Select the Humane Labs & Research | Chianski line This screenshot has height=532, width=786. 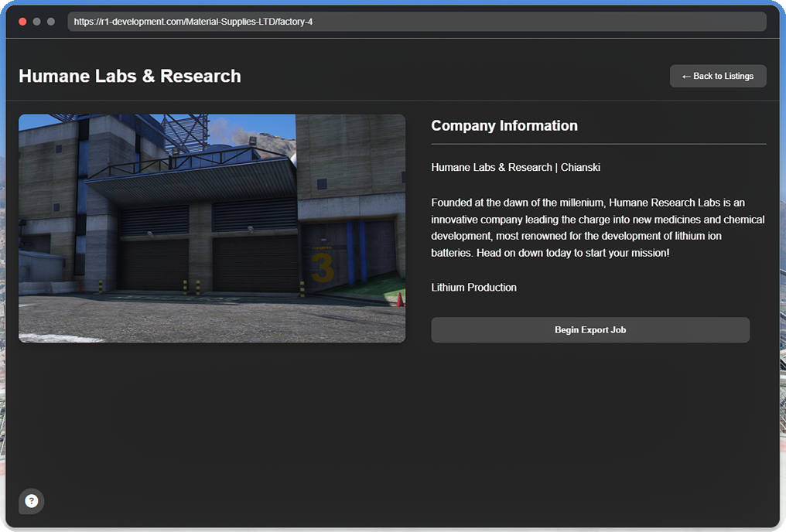click(515, 167)
